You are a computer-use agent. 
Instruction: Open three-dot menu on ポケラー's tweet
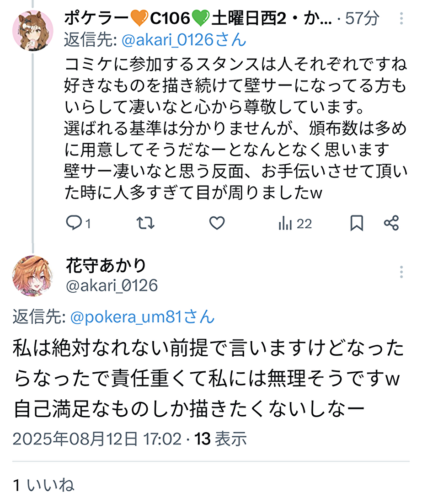point(401,19)
